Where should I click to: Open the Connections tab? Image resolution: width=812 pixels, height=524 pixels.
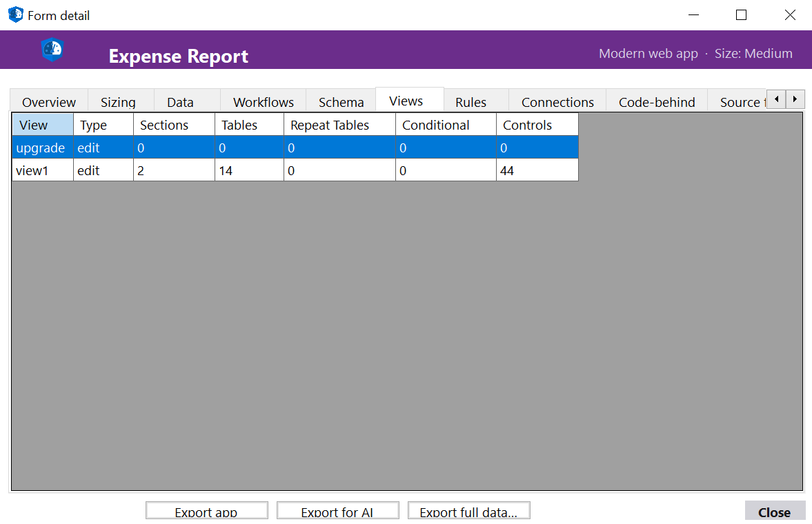[556, 101]
